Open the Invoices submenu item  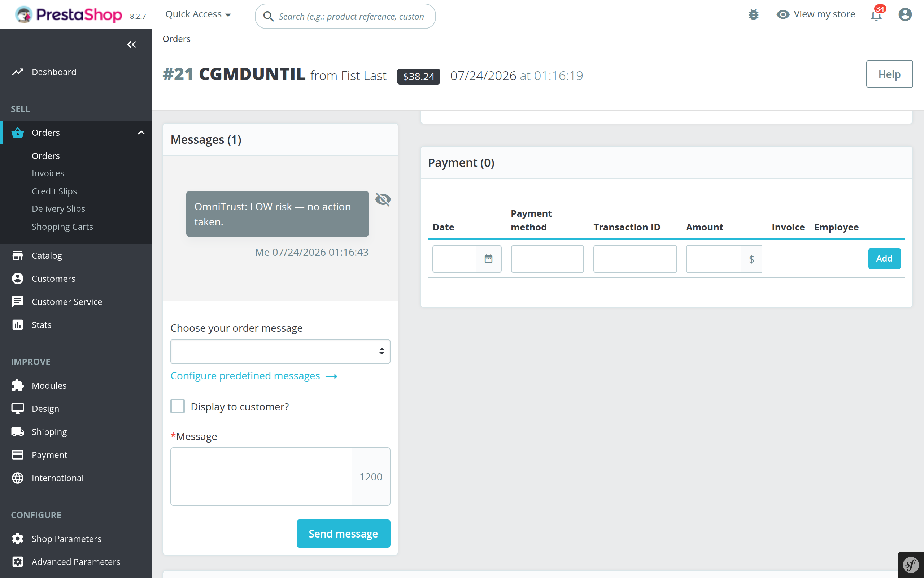pos(48,173)
